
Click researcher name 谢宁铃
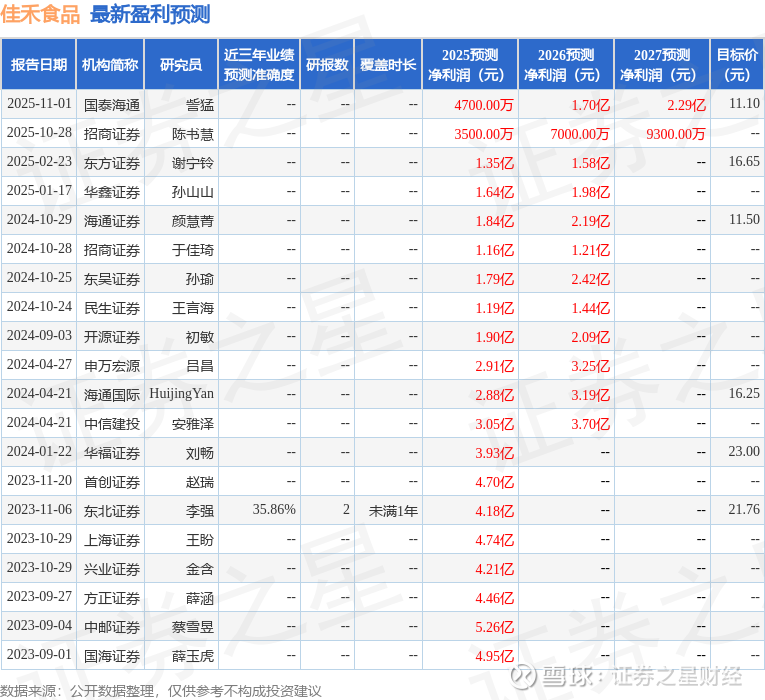(193, 163)
